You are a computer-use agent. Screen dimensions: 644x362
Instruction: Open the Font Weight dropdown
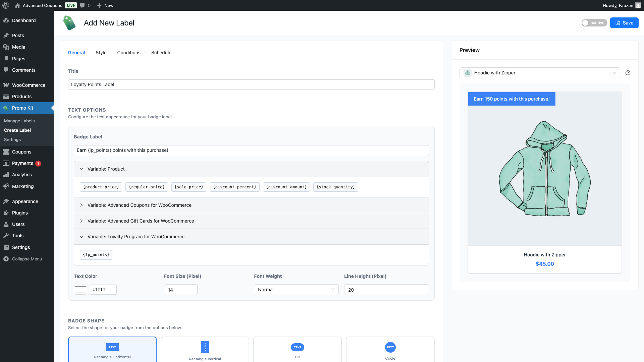(296, 290)
